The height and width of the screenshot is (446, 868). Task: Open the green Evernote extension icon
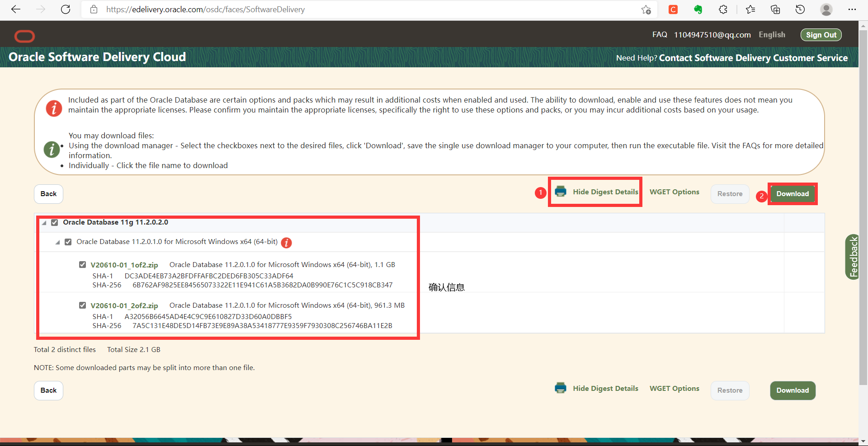[698, 9]
